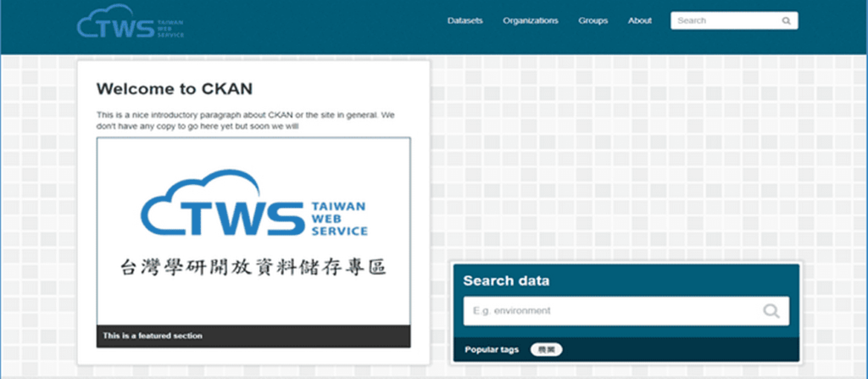Open the Datasets menu item
Screen dimensions: 868x379
tap(465, 21)
